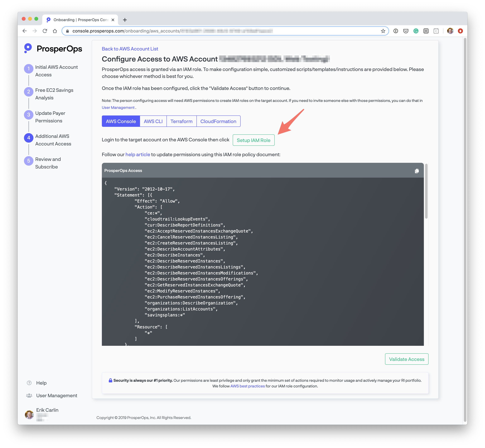485x448 pixels.
Task: Select step 2 circle Free EC2 Savings
Action: click(x=29, y=92)
